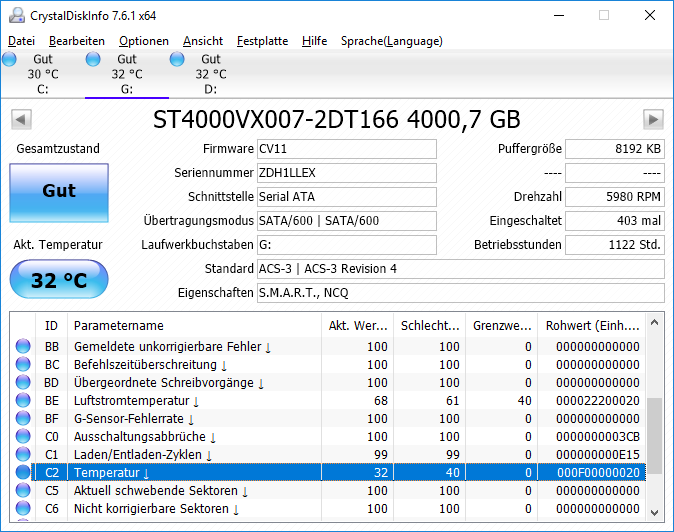
Task: Sort by the ID column header
Action: [x=51, y=326]
